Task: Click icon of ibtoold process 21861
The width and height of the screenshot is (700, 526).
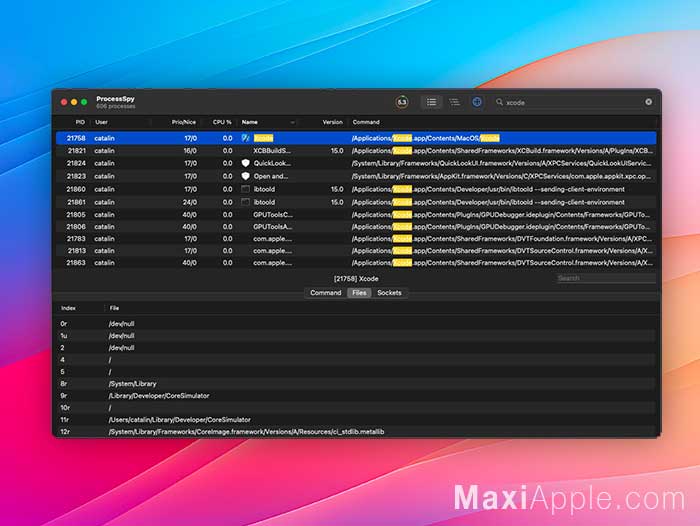Action: pos(246,202)
